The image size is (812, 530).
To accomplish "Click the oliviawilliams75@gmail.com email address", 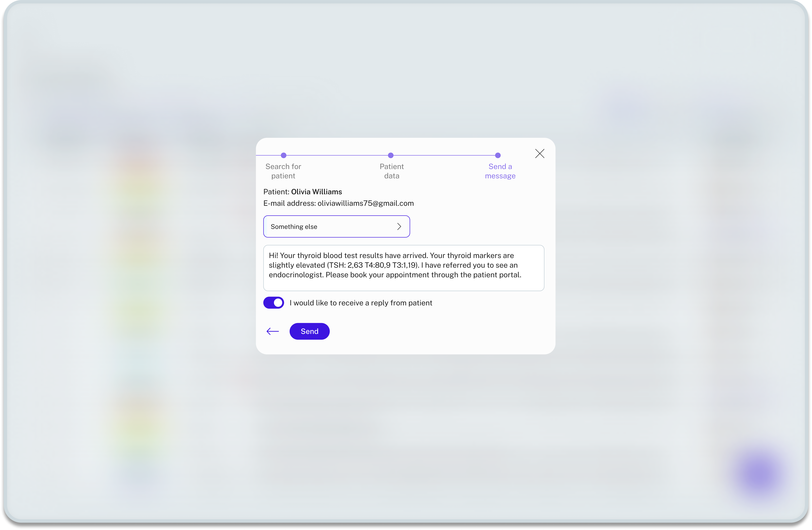I will [365, 203].
